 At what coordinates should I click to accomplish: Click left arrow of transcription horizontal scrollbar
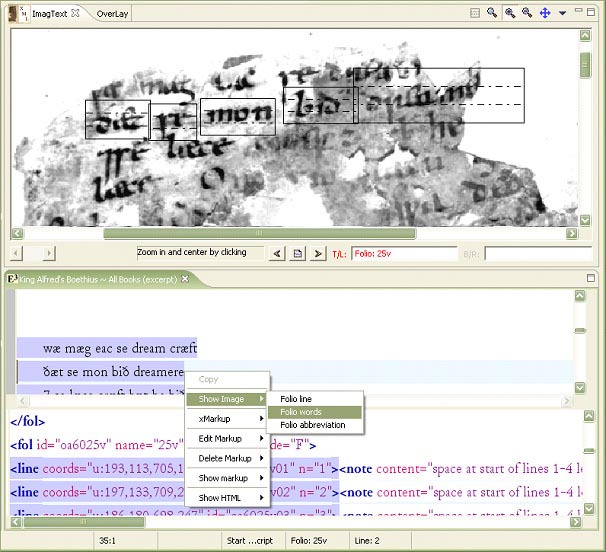tap(23, 401)
